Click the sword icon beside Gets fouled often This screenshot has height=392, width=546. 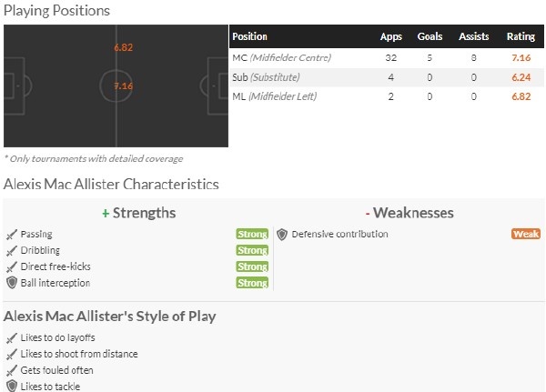click(12, 371)
